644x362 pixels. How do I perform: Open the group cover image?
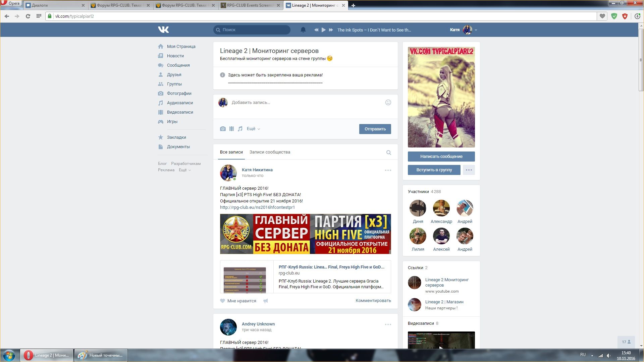pos(441,97)
